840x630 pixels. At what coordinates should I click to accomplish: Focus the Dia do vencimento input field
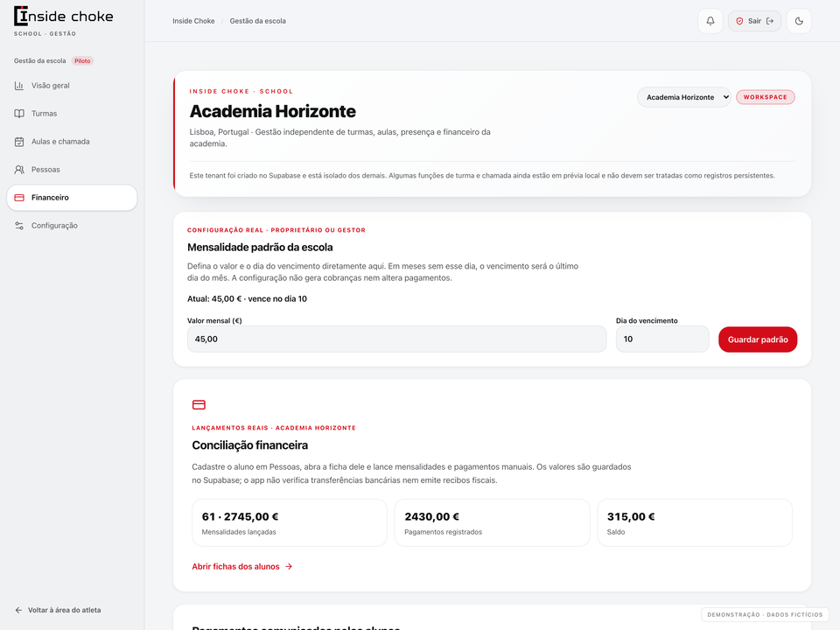(662, 339)
